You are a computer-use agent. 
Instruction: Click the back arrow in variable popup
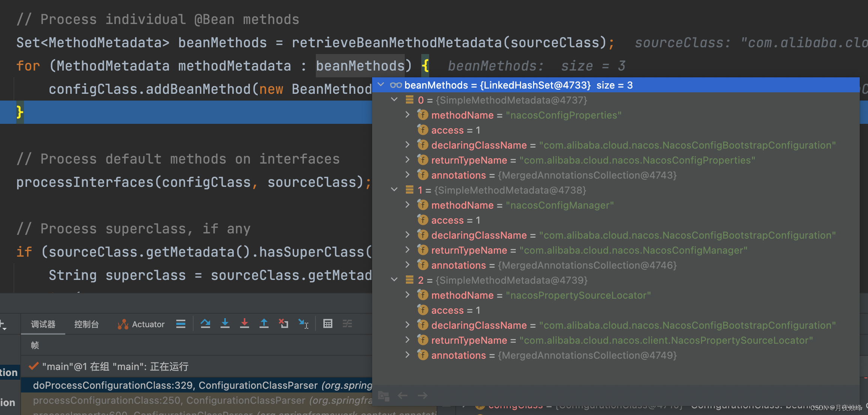pyautogui.click(x=402, y=395)
